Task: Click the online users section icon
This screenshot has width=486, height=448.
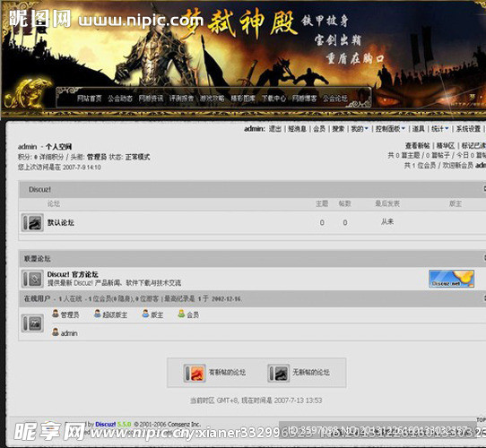Action: pos(32,323)
